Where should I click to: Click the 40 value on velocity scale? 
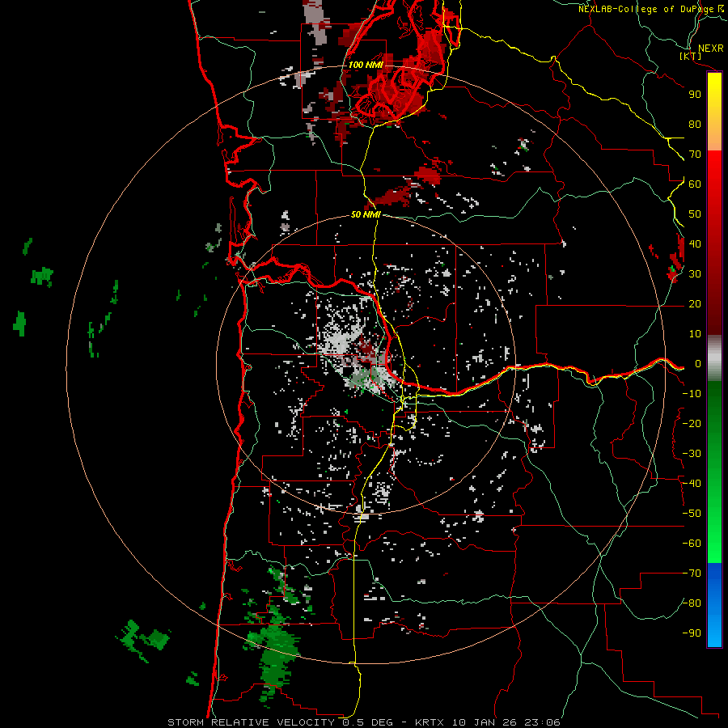[695, 244]
